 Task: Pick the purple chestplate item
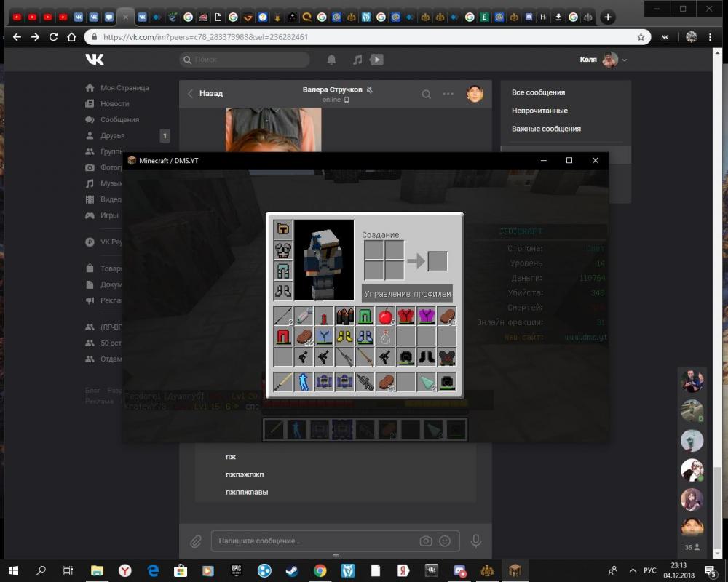coord(426,316)
